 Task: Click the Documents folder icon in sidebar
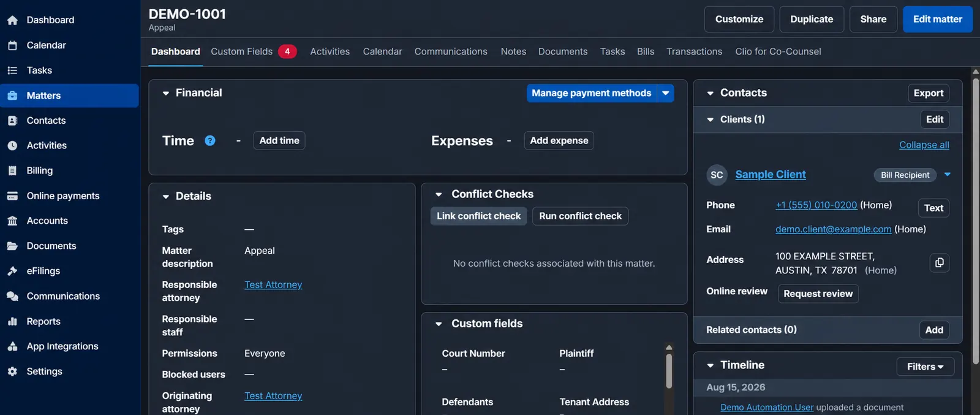pos(12,246)
